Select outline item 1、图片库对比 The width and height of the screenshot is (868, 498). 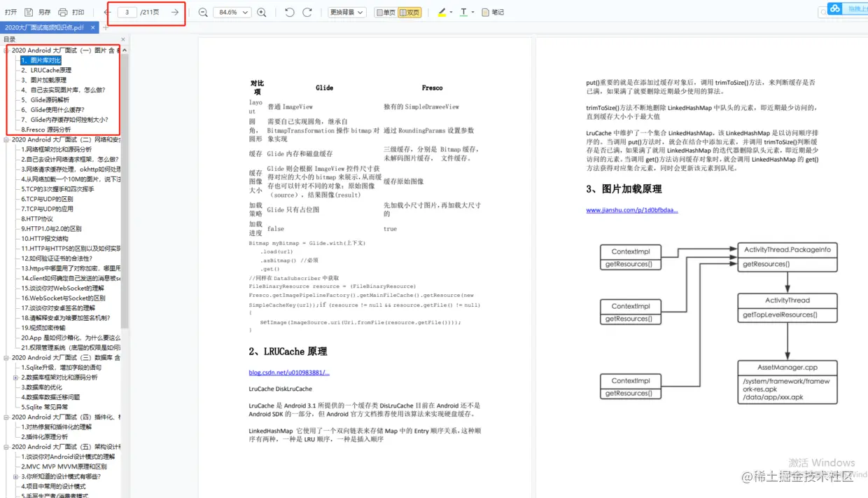click(x=41, y=60)
